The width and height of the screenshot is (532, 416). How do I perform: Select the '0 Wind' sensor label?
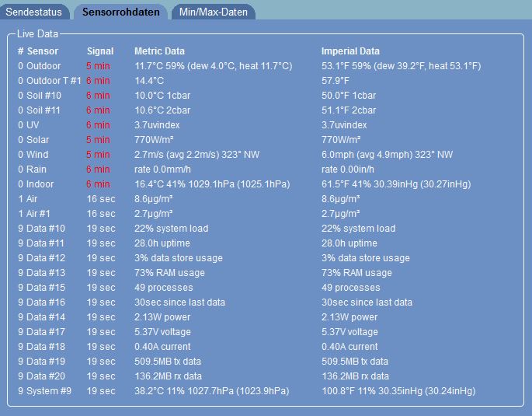click(33, 155)
